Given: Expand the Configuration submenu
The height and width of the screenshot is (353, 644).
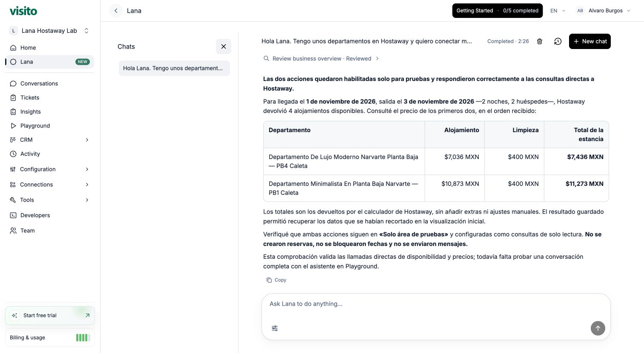Looking at the screenshot, I should click(x=50, y=169).
